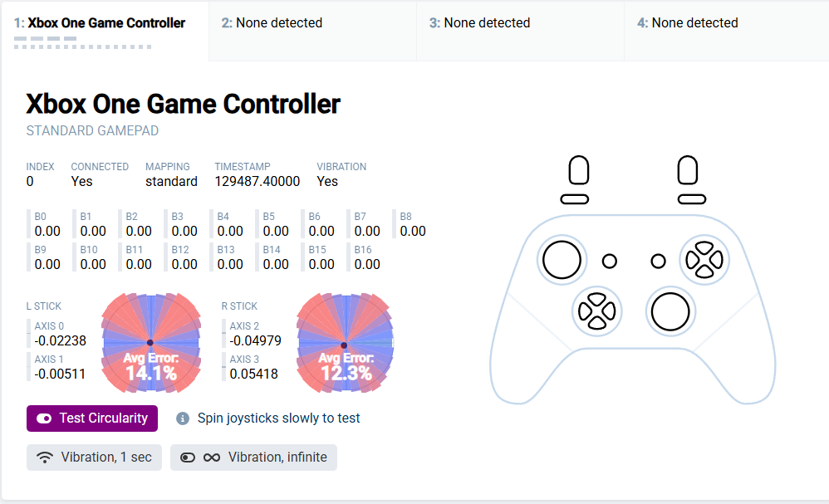Viewport: 829px width, 504px height.
Task: Click the B15 button value
Action: pyautogui.click(x=321, y=264)
